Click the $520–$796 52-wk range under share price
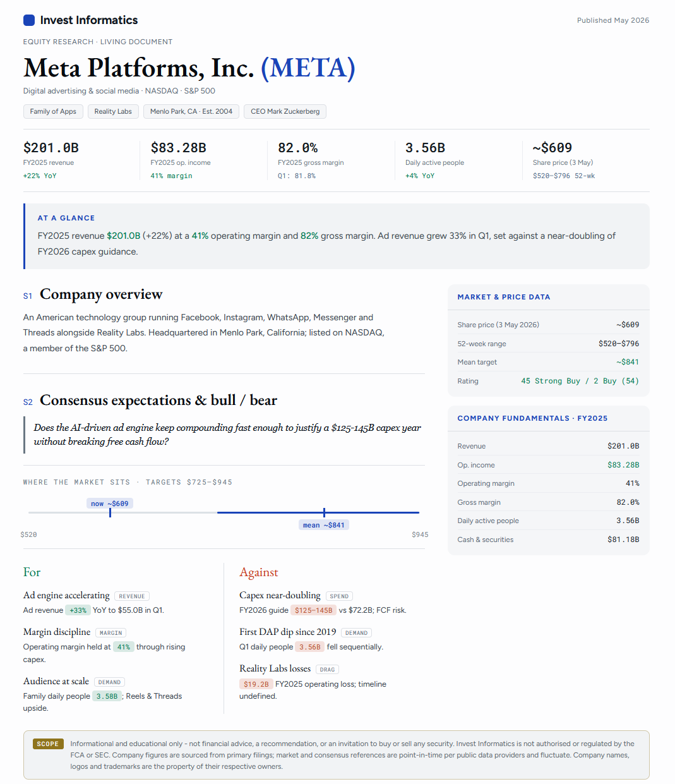 (564, 176)
